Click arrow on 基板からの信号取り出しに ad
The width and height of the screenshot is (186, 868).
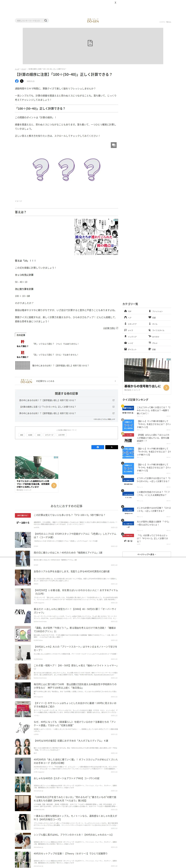click(x=166, y=388)
